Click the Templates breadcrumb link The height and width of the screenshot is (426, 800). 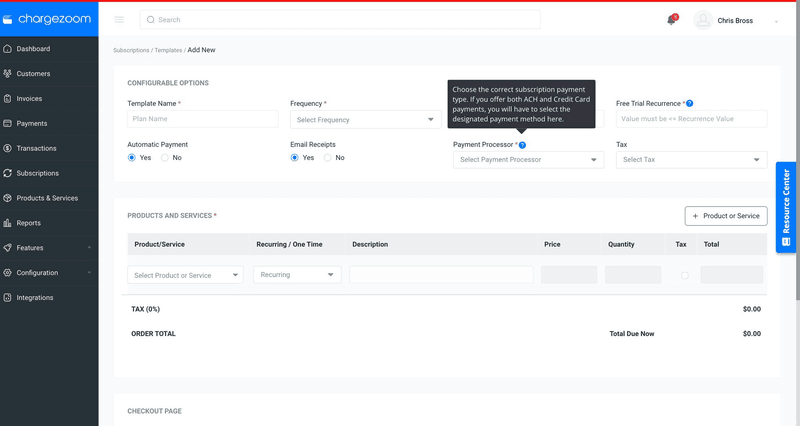168,51
